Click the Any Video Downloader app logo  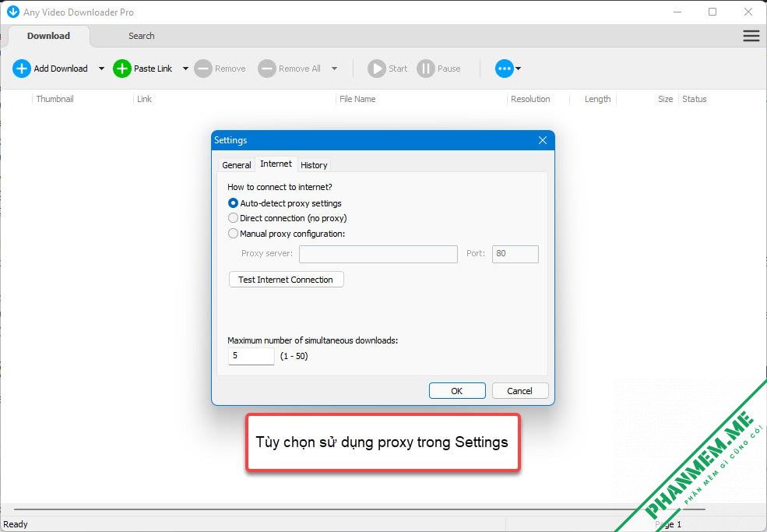point(12,12)
